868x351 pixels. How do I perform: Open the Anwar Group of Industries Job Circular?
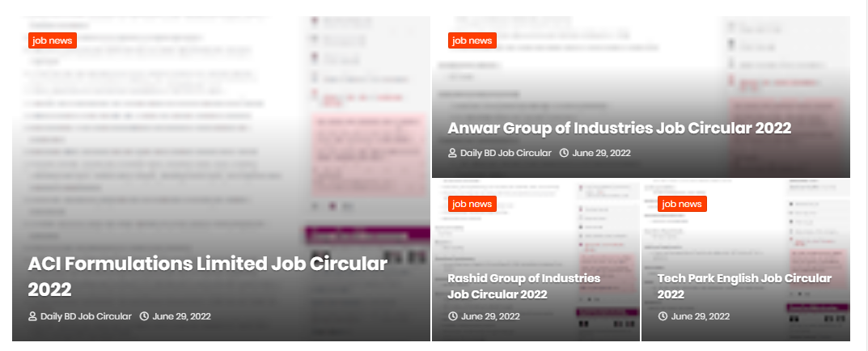(620, 128)
